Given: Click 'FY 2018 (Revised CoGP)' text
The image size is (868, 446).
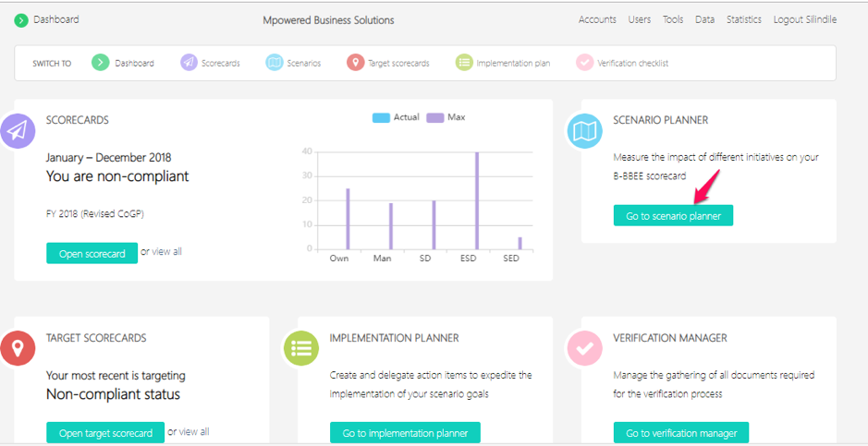Looking at the screenshot, I should point(94,214).
